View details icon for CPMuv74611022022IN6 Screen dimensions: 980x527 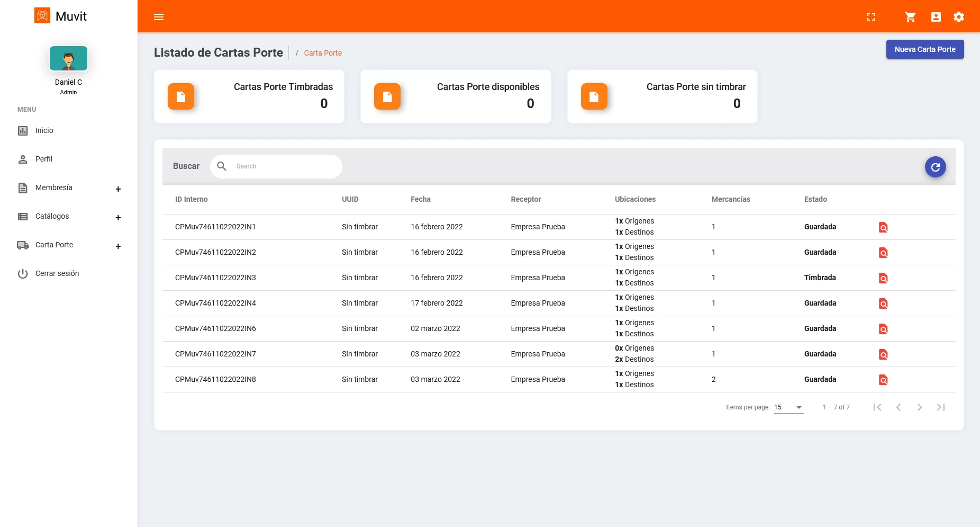click(x=883, y=329)
